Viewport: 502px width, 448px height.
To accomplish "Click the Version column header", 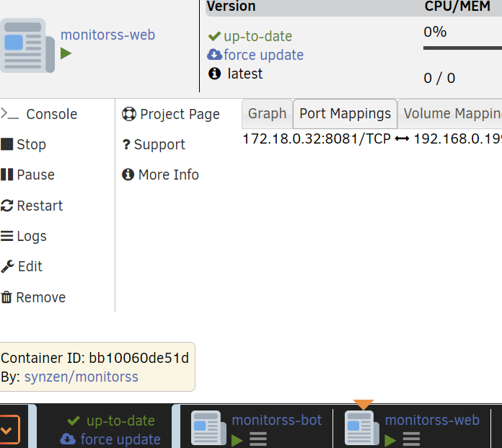I will pos(231,6).
